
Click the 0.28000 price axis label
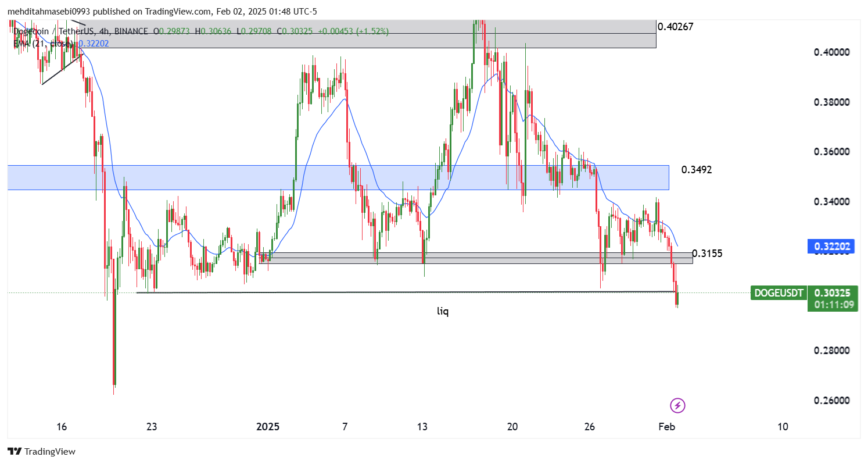[833, 351]
